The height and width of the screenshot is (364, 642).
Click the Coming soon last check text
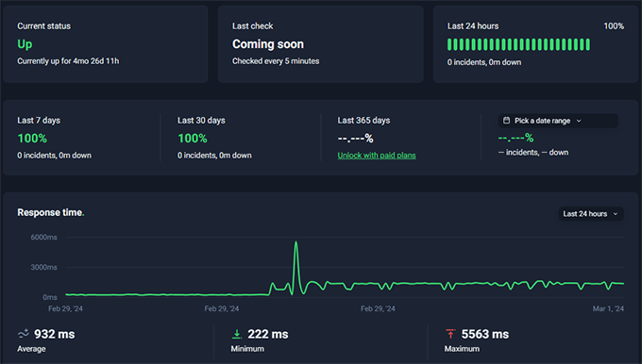pos(268,44)
